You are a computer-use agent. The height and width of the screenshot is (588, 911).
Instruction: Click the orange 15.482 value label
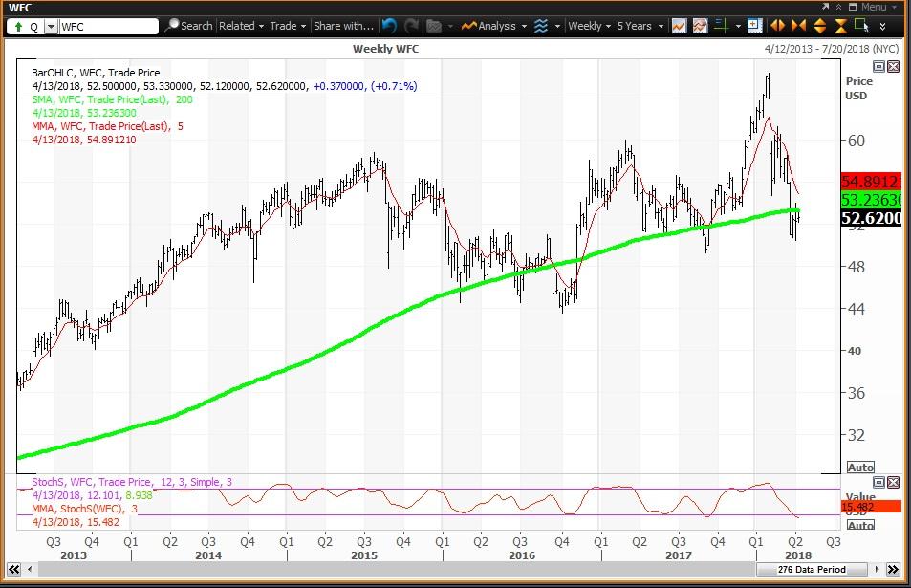pyautogui.click(x=871, y=508)
